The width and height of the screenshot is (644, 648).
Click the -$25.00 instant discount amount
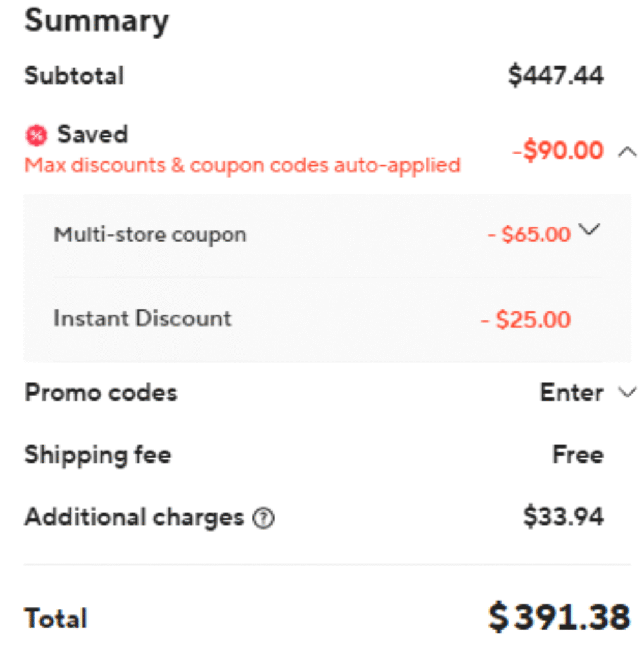525,320
